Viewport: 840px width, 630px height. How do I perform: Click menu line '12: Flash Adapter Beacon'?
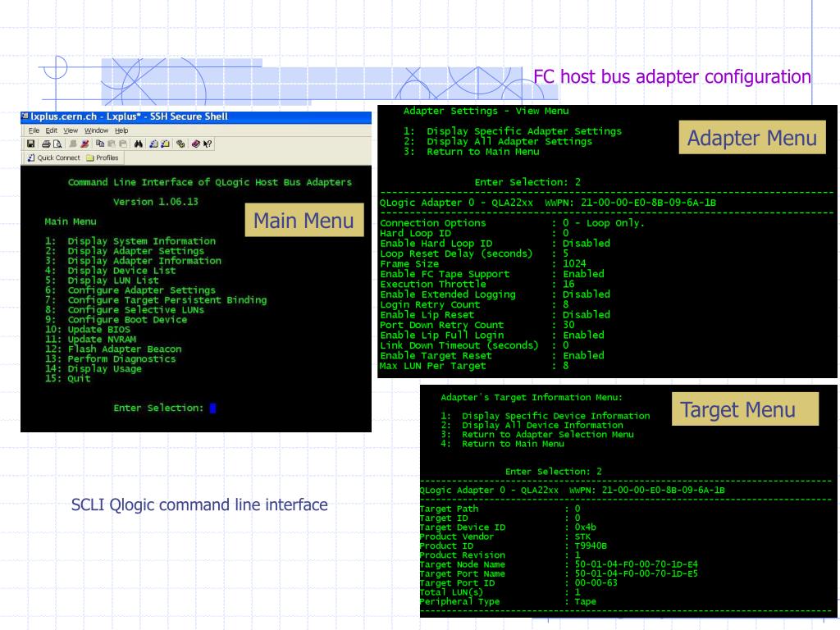113,349
